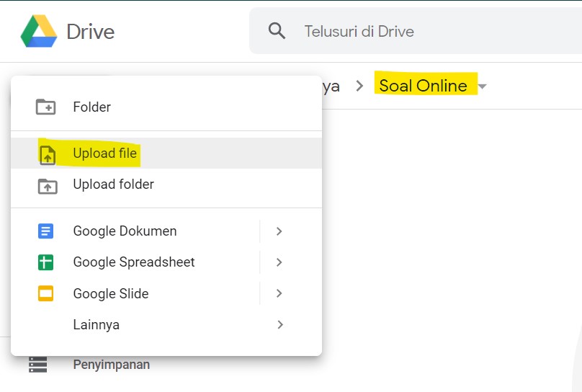Select Upload folder menu entry
This screenshot has height=392, width=582.
tap(166, 184)
